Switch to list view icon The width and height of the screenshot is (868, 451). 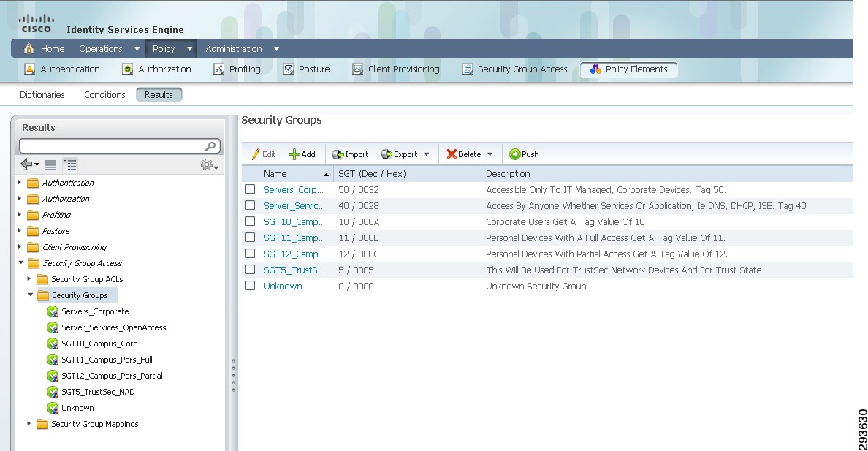(50, 164)
